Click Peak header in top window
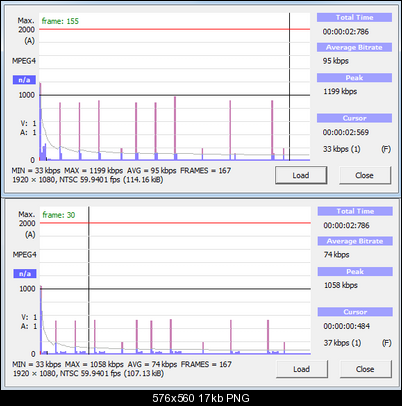The width and height of the screenshot is (402, 406). pyautogui.click(x=354, y=78)
